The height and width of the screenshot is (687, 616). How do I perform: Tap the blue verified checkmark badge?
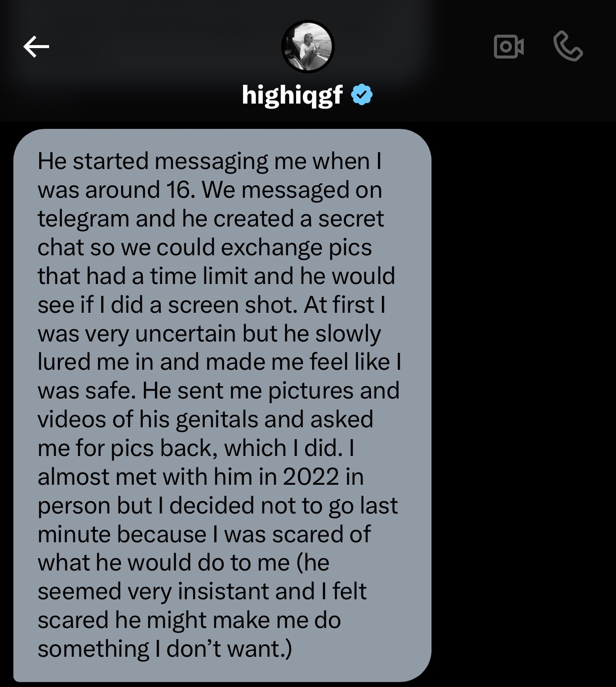click(362, 95)
